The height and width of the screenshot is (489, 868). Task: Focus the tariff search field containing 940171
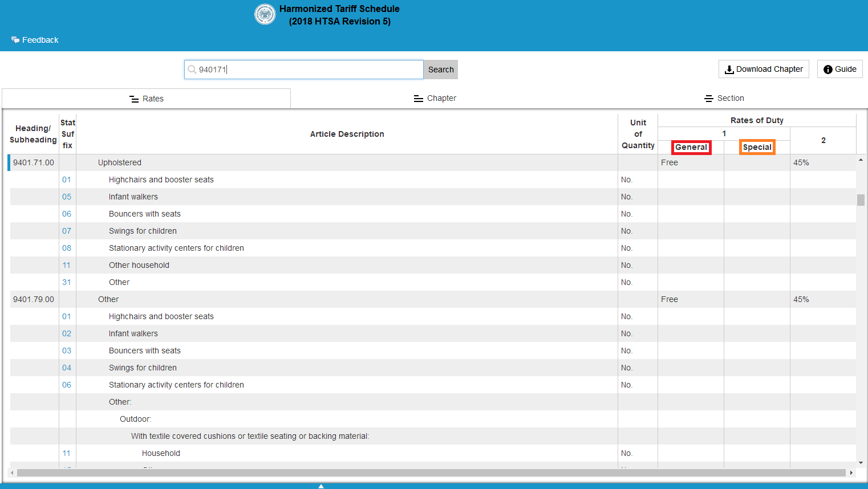tap(304, 70)
